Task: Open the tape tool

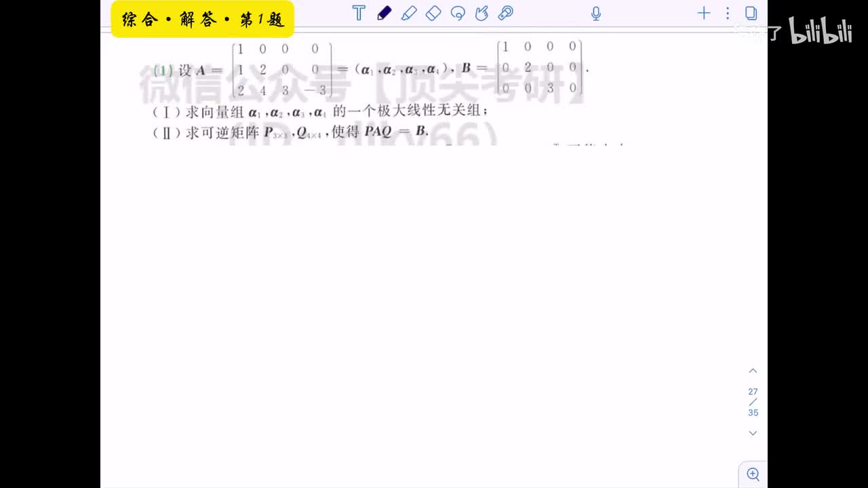Action: click(x=505, y=13)
